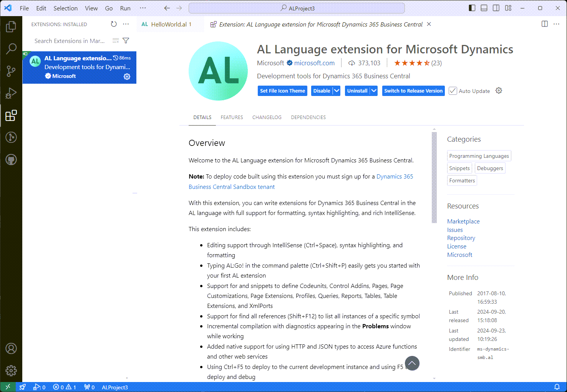Open editor more actions menu
Image resolution: width=567 pixels, height=392 pixels.
coord(556,24)
